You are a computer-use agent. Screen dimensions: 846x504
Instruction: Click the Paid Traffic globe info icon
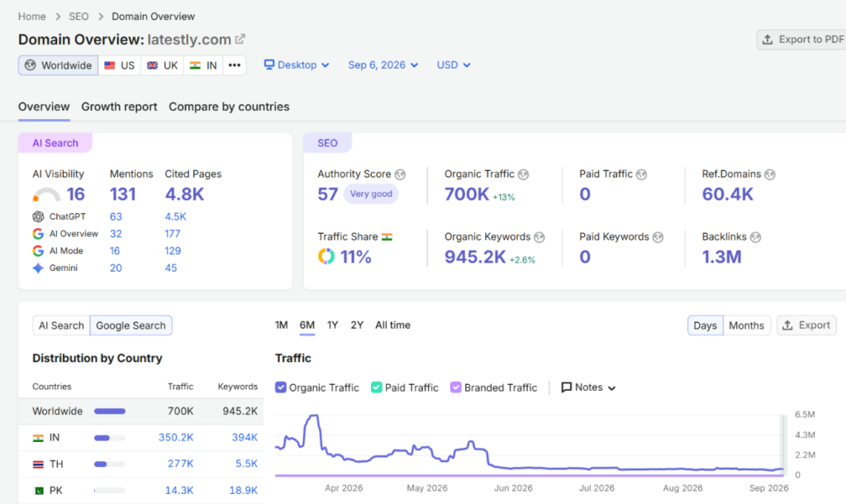(641, 174)
